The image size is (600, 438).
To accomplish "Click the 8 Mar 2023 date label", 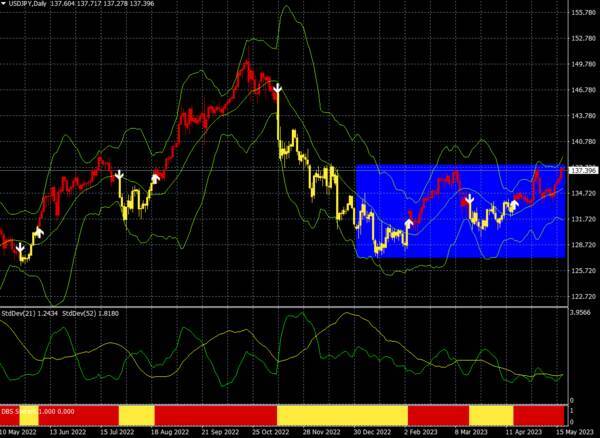I will click(x=471, y=432).
